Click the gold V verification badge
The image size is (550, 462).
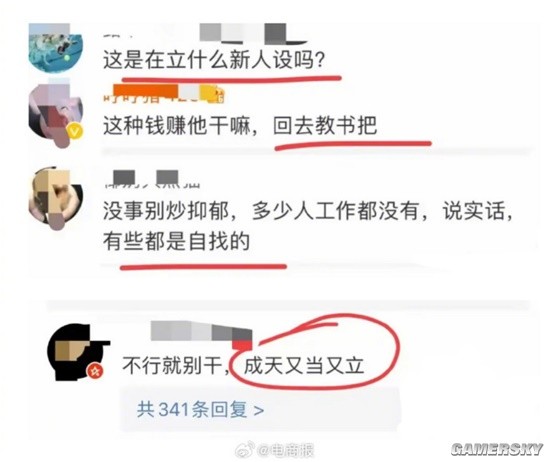pos(75,132)
